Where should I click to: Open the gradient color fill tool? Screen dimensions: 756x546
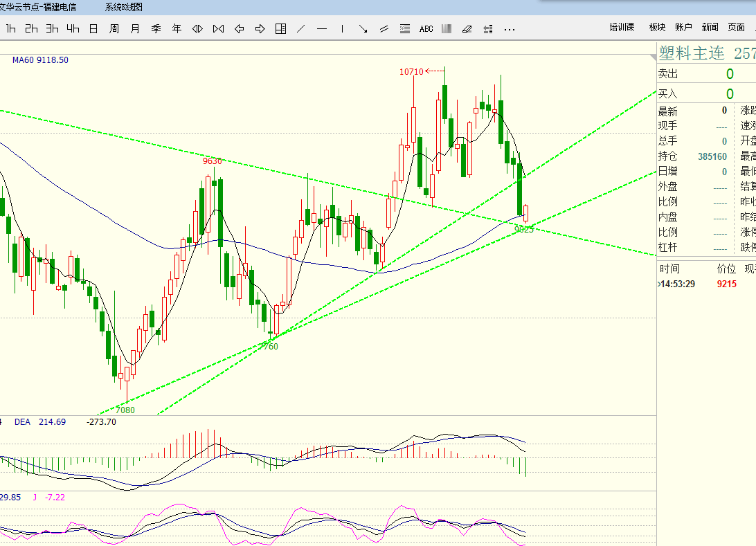447,29
